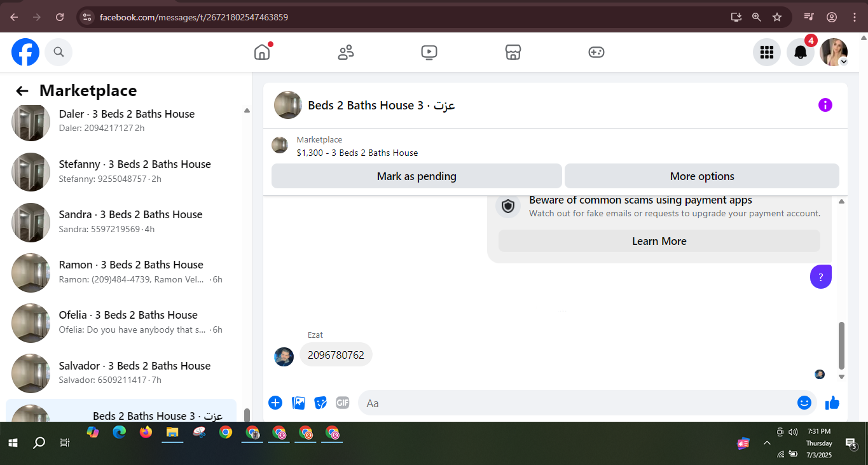Viewport: 868px width, 465px height.
Task: Open conversation info purple icon
Action: pos(825,105)
